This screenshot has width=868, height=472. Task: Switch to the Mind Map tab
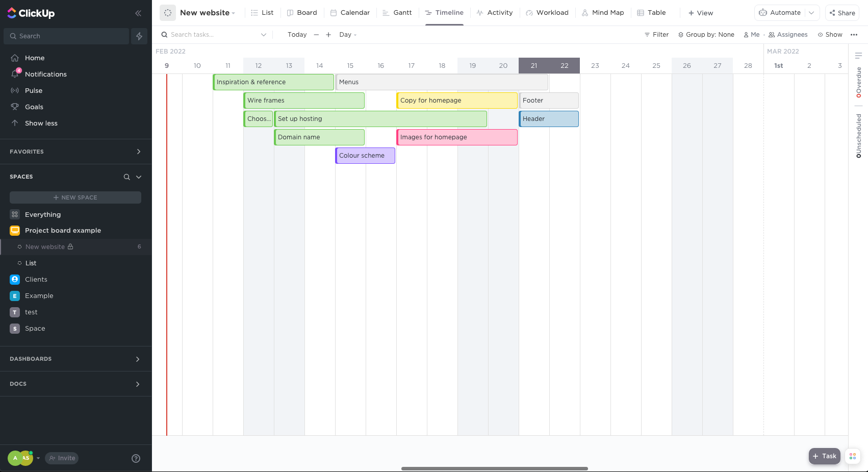click(603, 13)
